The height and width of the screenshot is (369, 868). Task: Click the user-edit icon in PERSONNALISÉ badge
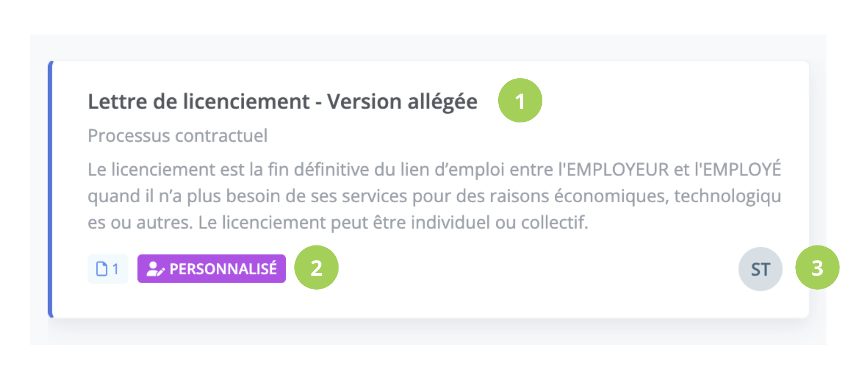pyautogui.click(x=155, y=269)
